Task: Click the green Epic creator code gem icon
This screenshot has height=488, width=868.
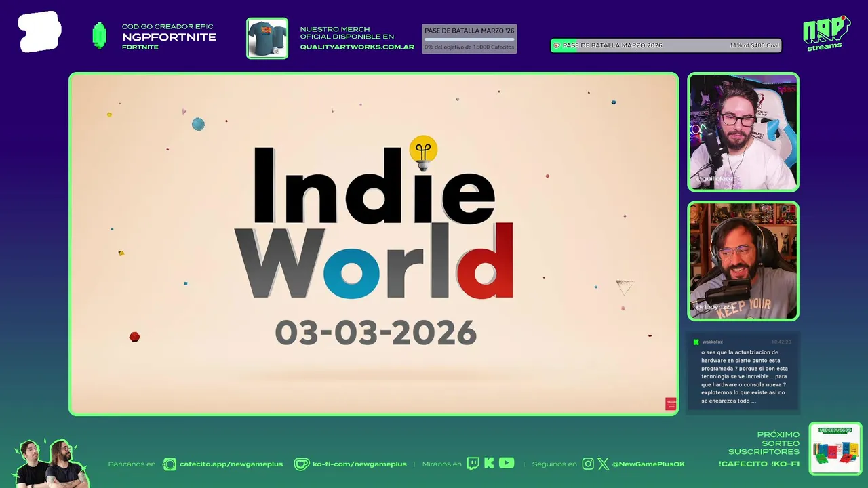Action: [x=100, y=36]
